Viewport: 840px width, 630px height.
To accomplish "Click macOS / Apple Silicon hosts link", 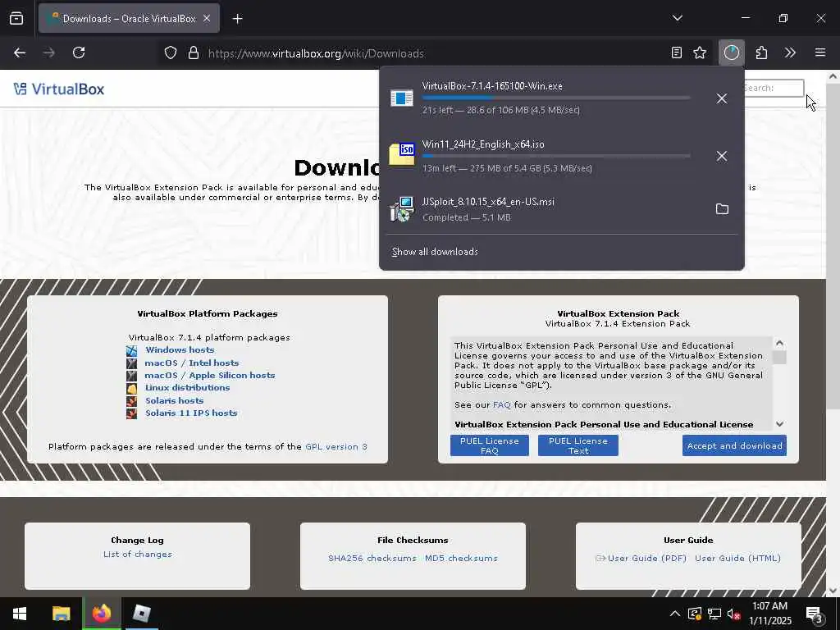I will pyautogui.click(x=210, y=375).
